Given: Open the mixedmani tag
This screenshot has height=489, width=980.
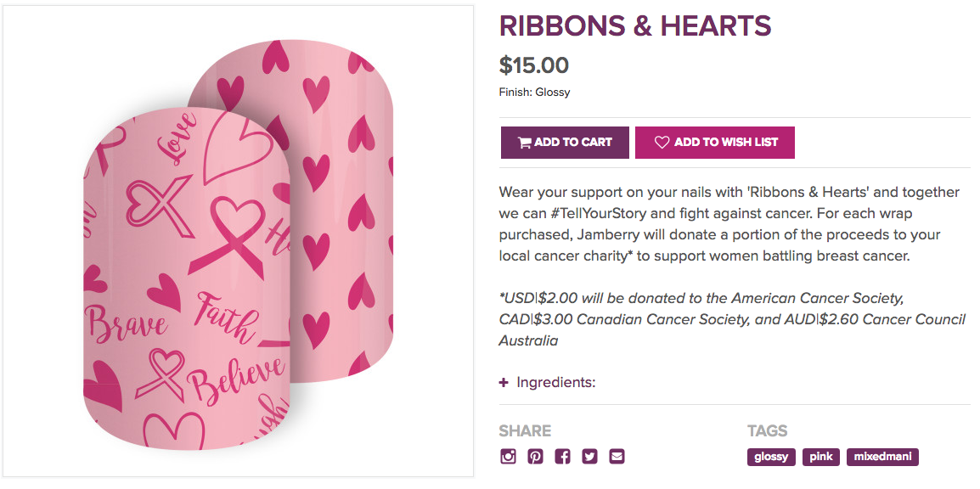Looking at the screenshot, I should [882, 457].
